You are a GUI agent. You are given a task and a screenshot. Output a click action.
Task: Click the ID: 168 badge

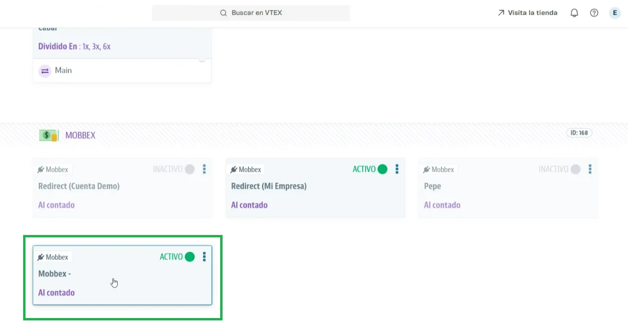coord(579,133)
